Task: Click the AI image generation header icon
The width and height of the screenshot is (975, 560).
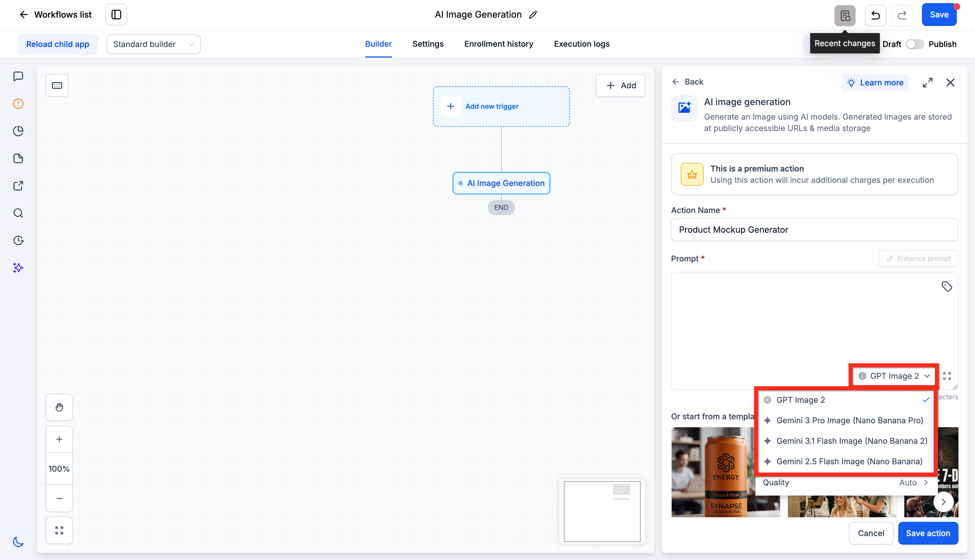Action: point(684,108)
